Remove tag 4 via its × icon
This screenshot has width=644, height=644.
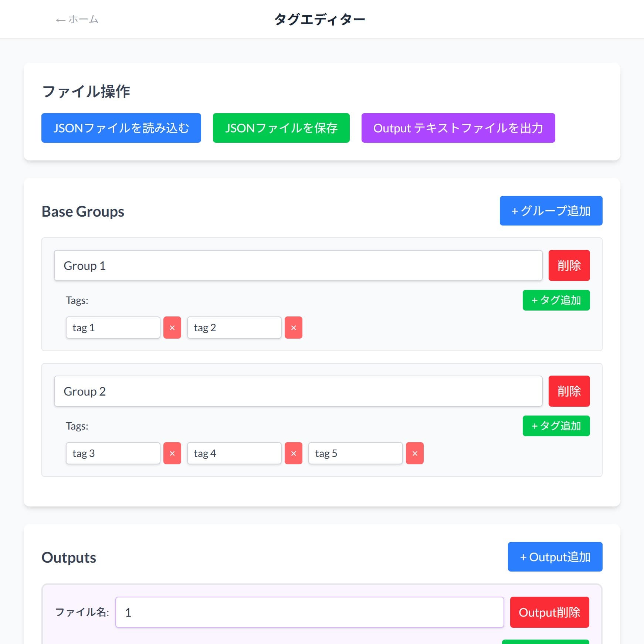tap(293, 453)
